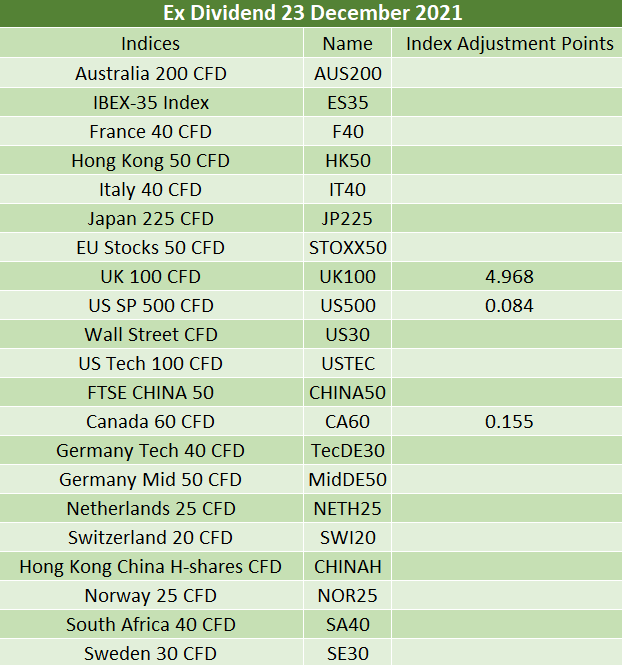The height and width of the screenshot is (665, 622).
Task: Click the STOXX50 name cell
Action: (347, 247)
